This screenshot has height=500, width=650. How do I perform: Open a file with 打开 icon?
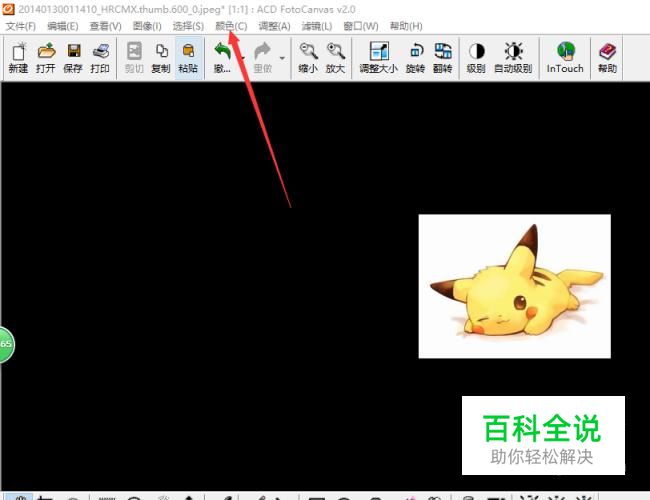pos(46,58)
